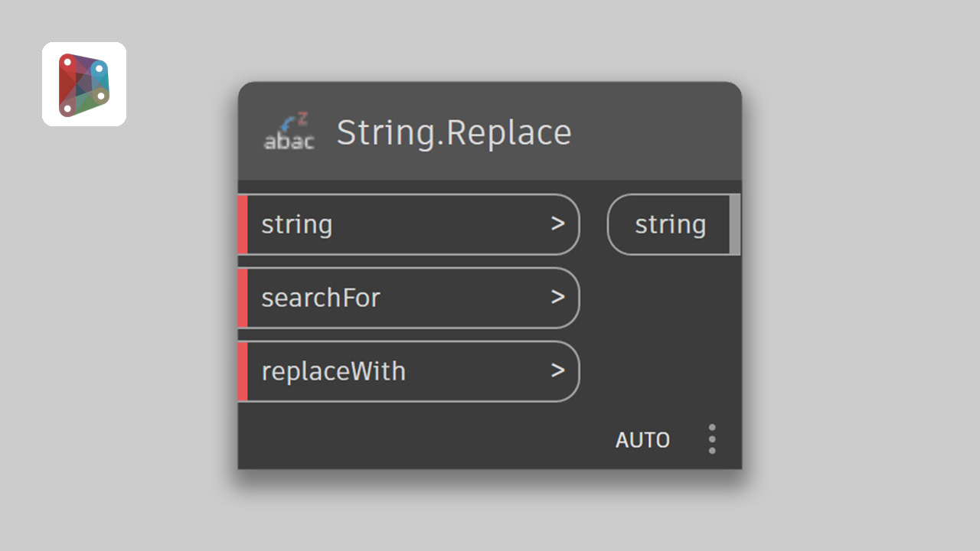
Task: Click the AUTO lacing label
Action: pyautogui.click(x=642, y=440)
